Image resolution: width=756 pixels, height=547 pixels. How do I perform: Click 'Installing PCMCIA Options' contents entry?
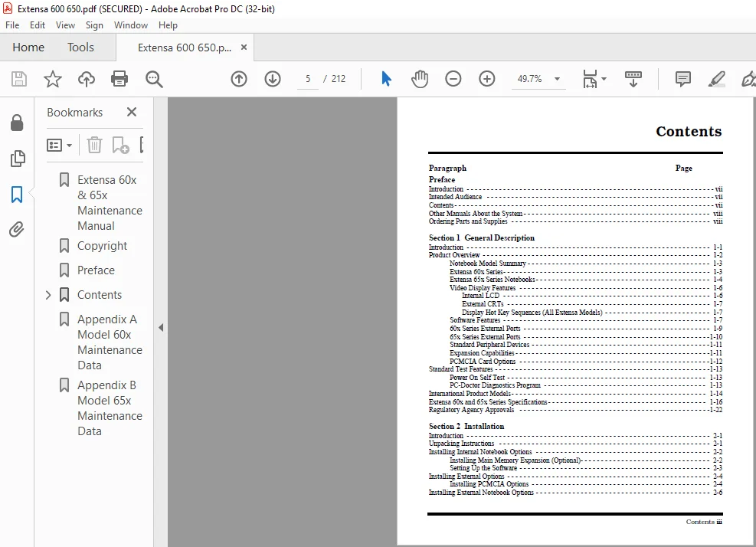[489, 484]
